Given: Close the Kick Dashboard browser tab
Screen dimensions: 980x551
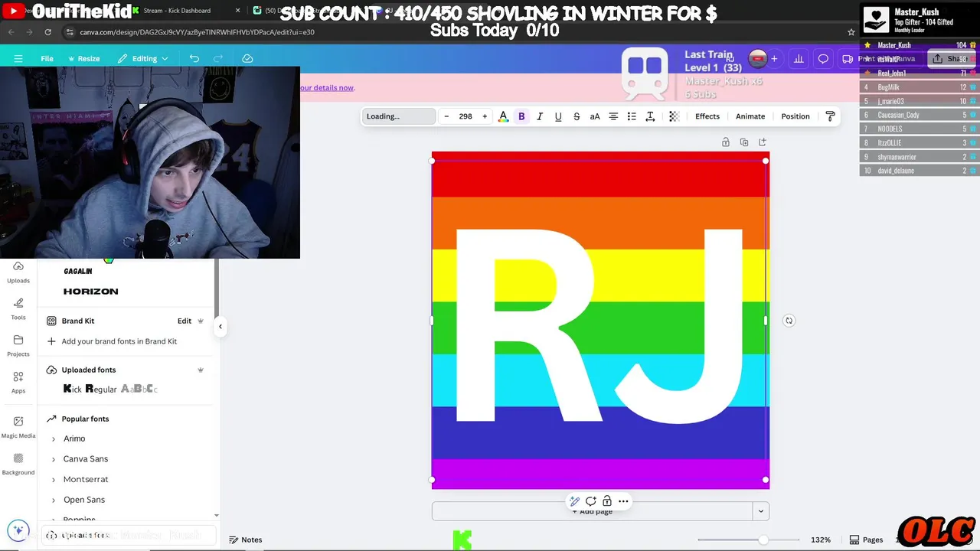Looking at the screenshot, I should pyautogui.click(x=237, y=11).
